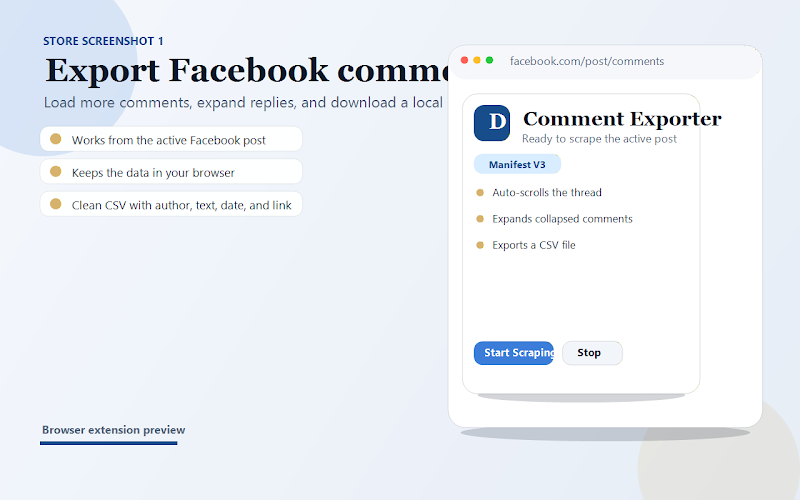Select the 'Clean CSV with author, text, date, and link' pill
The image size is (800, 500).
coord(171,204)
